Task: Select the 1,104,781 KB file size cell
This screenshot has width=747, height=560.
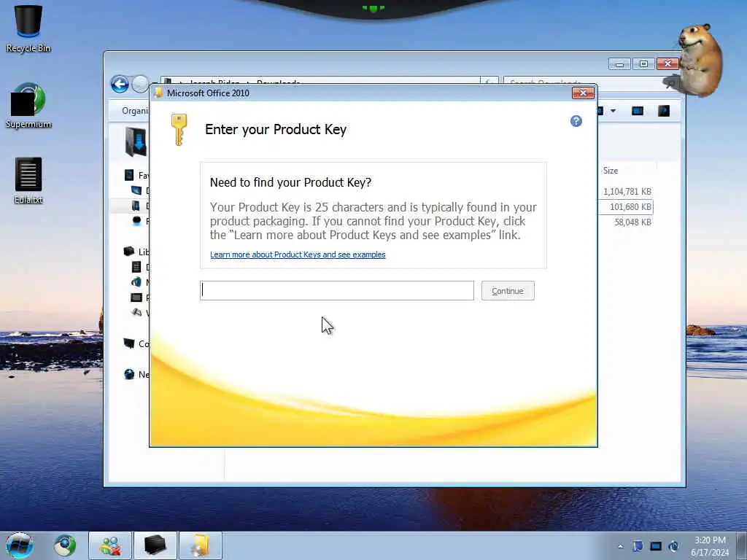Action: pyautogui.click(x=627, y=192)
